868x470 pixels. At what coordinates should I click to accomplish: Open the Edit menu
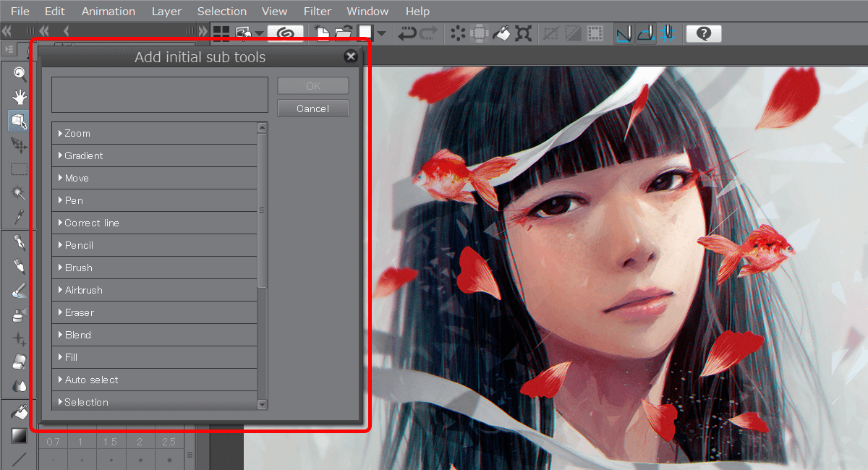tap(54, 12)
